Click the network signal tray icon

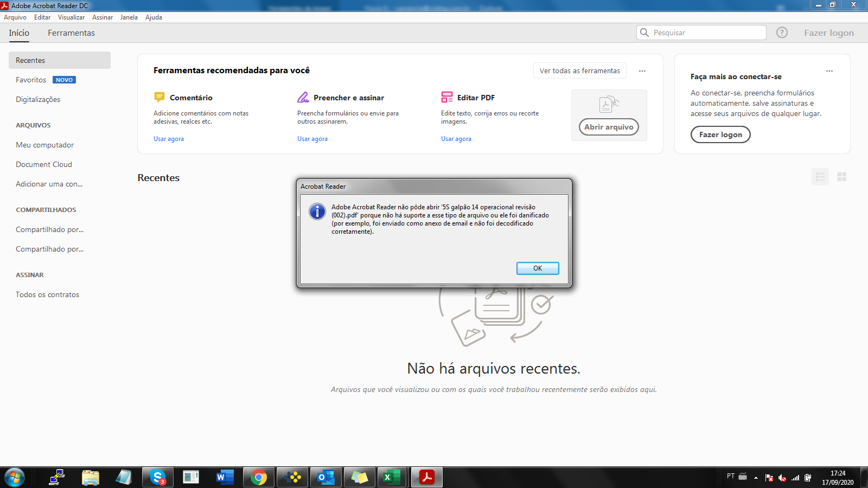tap(795, 478)
